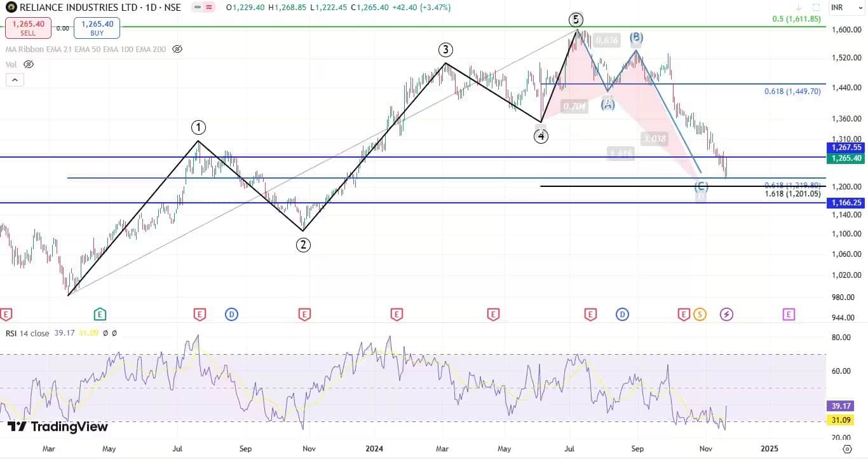868x459 pixels.
Task: Click the pink approximately-equal icon near title
Action: 208,8
